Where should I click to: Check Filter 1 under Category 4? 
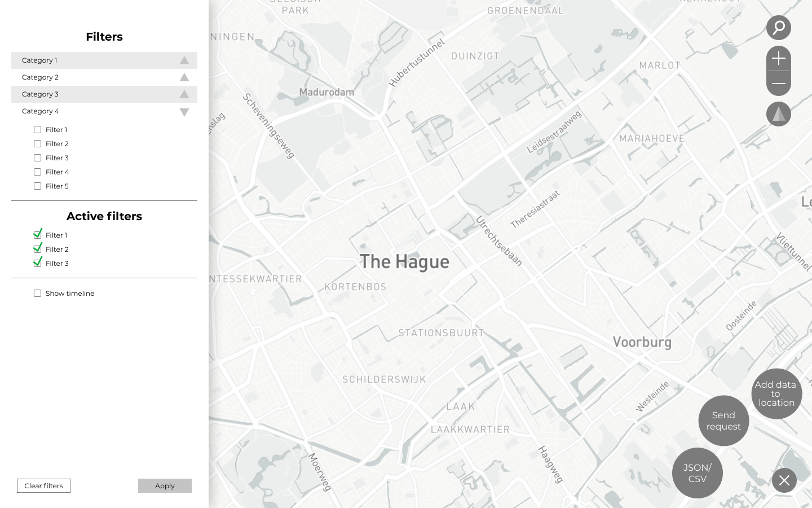[37, 130]
